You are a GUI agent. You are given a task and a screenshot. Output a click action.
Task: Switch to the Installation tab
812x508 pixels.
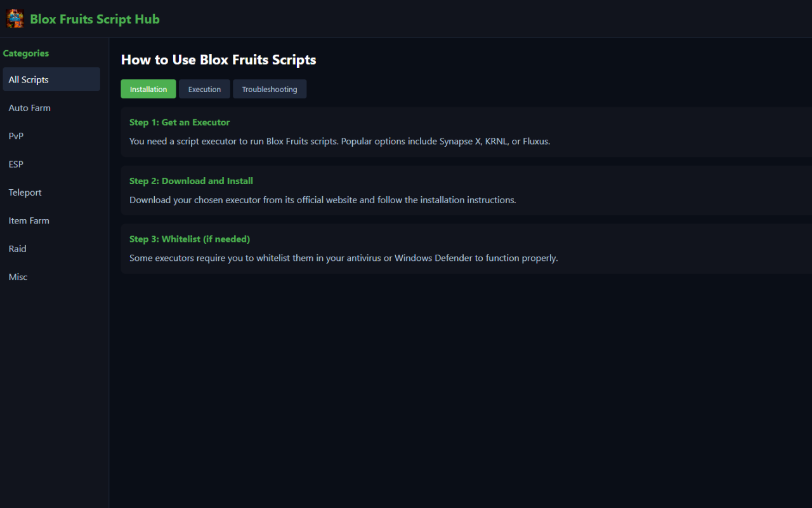click(148, 89)
